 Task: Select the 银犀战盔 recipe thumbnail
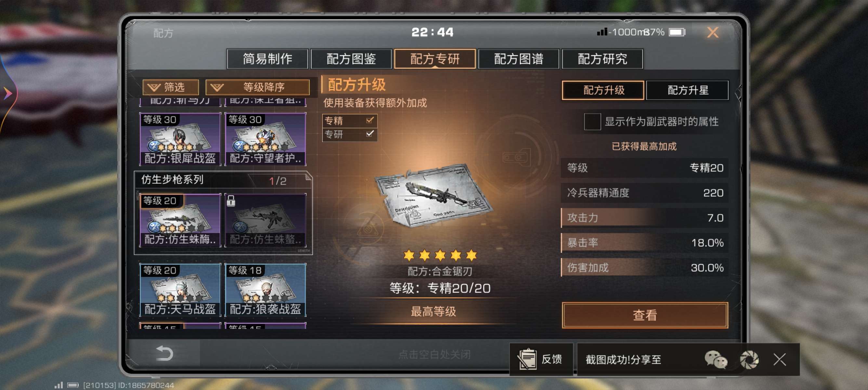180,139
